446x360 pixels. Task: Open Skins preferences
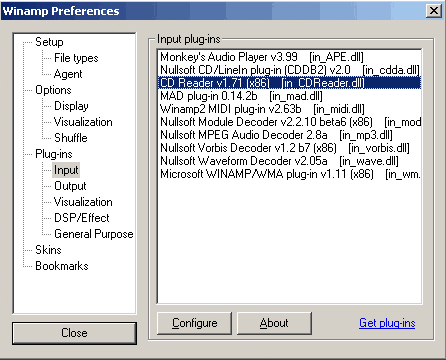[48, 250]
